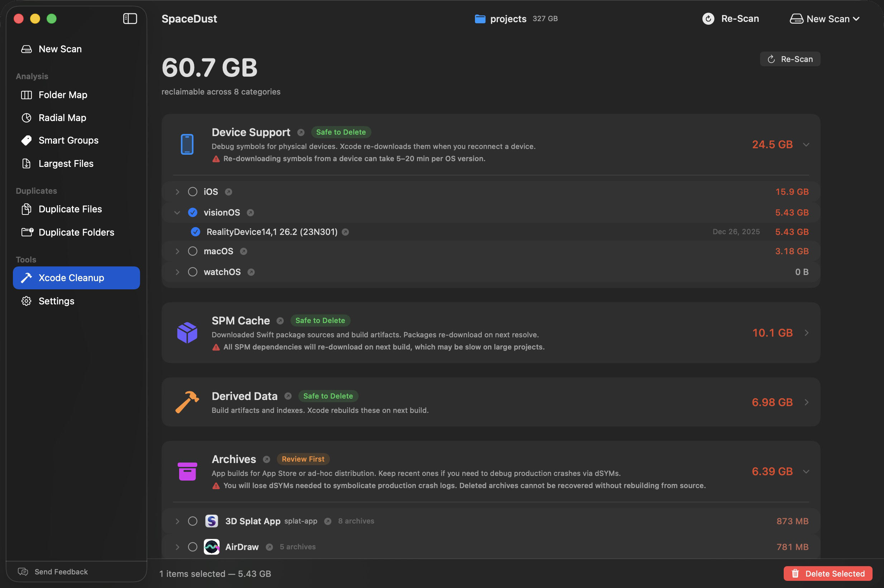This screenshot has height=588, width=884.
Task: Select the 3D Splat App archives checkbox
Action: click(192, 521)
